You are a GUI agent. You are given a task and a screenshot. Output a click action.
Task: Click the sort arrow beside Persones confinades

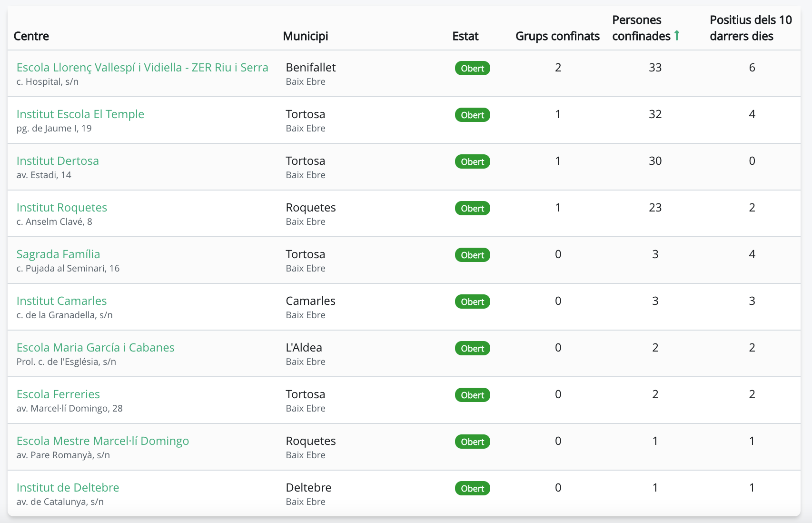(x=677, y=36)
